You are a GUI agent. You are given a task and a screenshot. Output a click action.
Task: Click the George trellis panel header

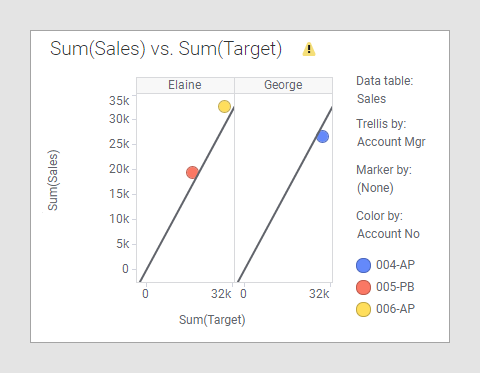(x=283, y=85)
